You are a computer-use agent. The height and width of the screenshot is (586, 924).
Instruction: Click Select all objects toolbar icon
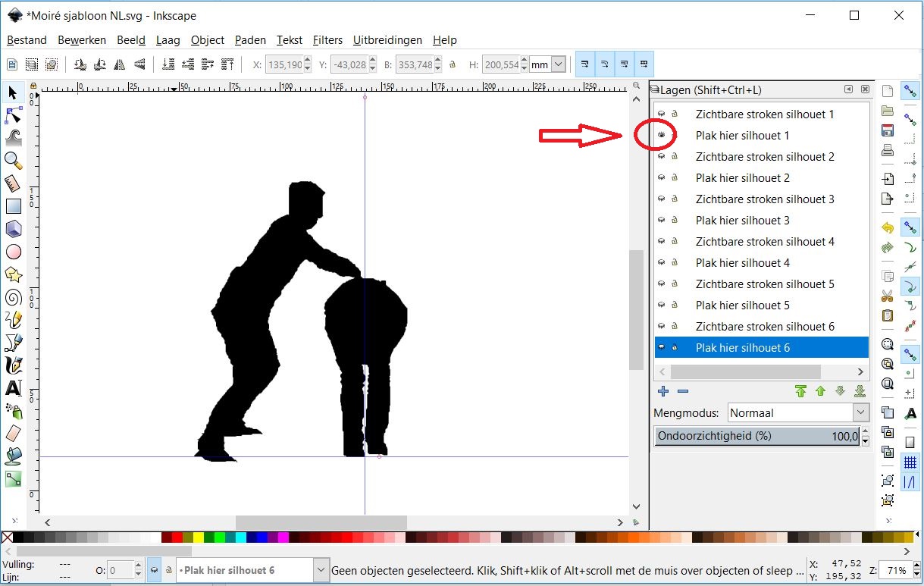point(13,64)
